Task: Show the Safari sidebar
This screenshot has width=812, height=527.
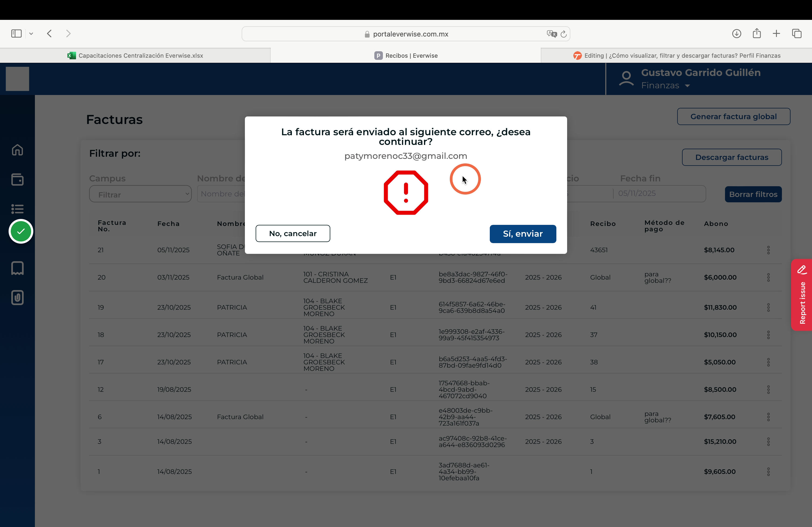Action: 16,33
